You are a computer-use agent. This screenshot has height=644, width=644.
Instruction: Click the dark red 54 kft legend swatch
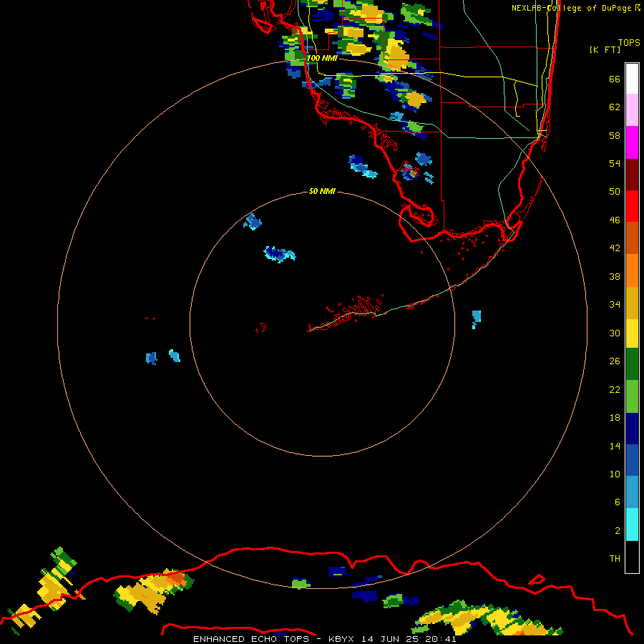(632, 174)
